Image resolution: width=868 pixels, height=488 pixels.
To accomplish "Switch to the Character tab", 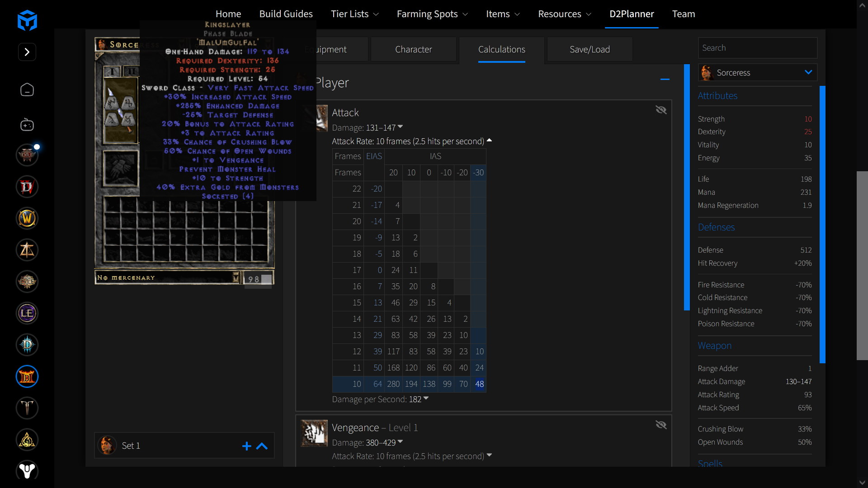I will (413, 49).
